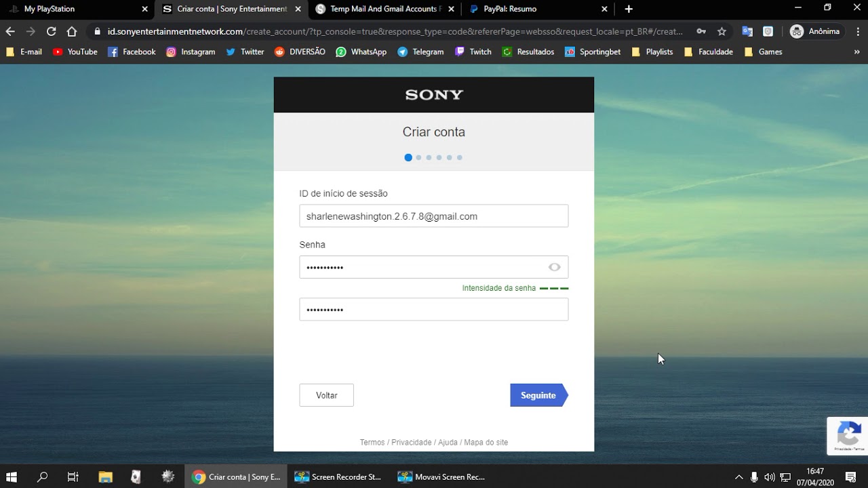The height and width of the screenshot is (488, 868).
Task: Expand the Faculdade bookmark folder
Action: (709, 52)
